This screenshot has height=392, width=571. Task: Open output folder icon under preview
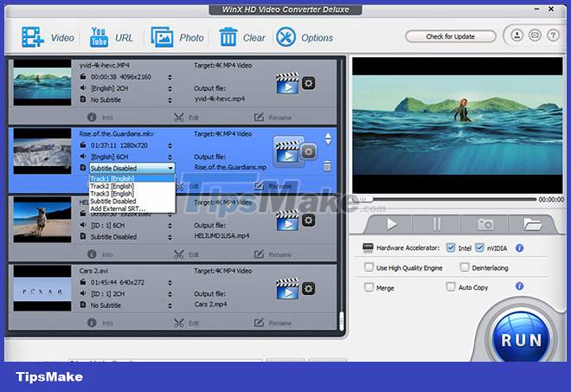pyautogui.click(x=532, y=224)
